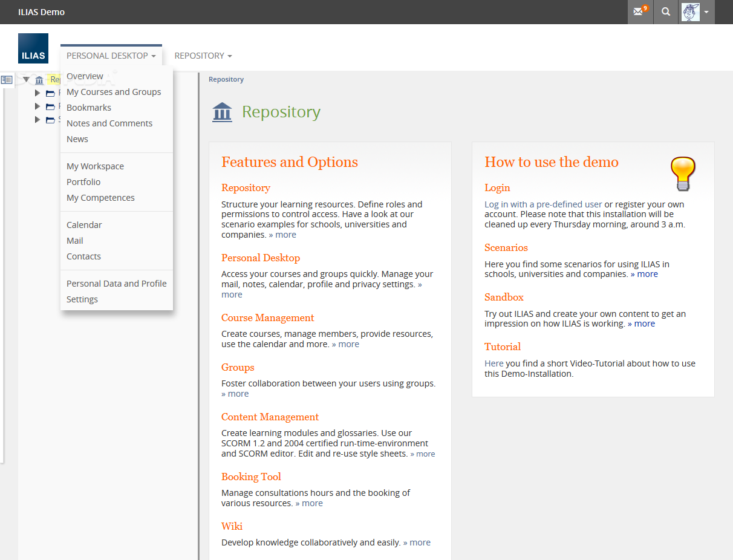This screenshot has width=733, height=560.
Task: Open 'more' link under Personal Desktop section
Action: tap(232, 295)
